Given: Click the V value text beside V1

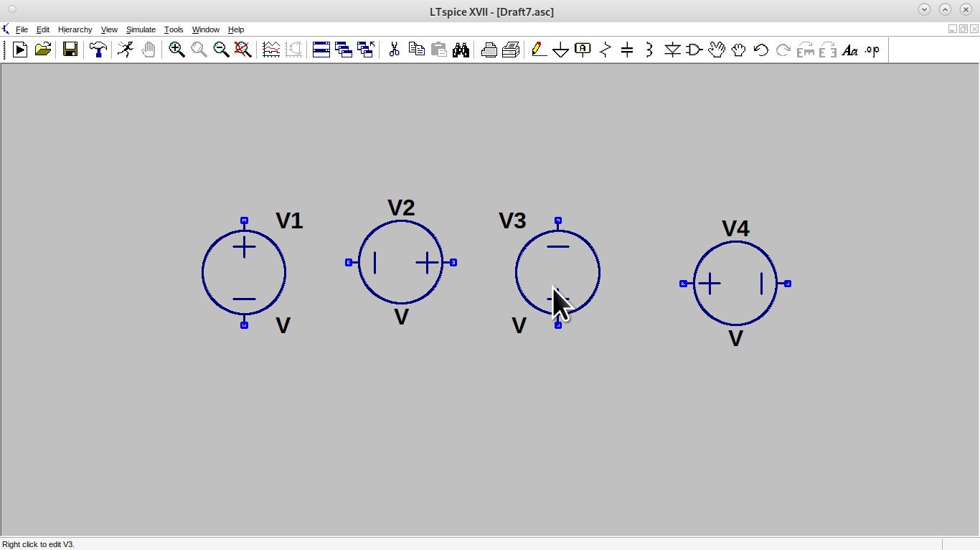Looking at the screenshot, I should (283, 325).
